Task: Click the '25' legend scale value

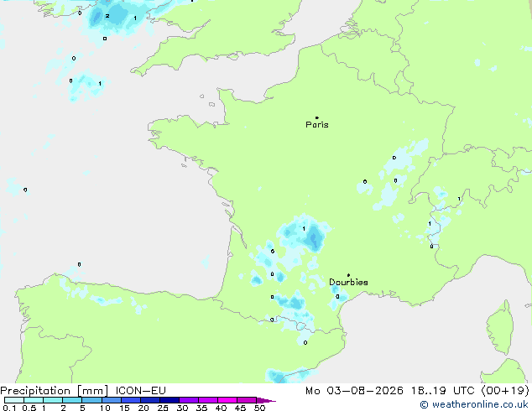Action: point(163,408)
